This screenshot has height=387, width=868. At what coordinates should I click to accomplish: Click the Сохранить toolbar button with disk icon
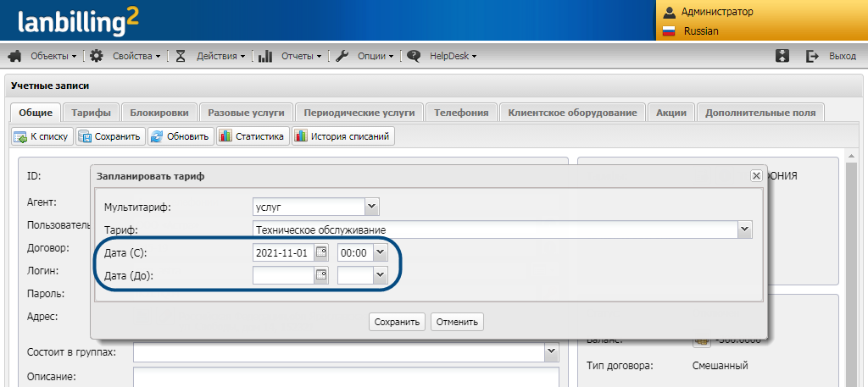pyautogui.click(x=111, y=136)
